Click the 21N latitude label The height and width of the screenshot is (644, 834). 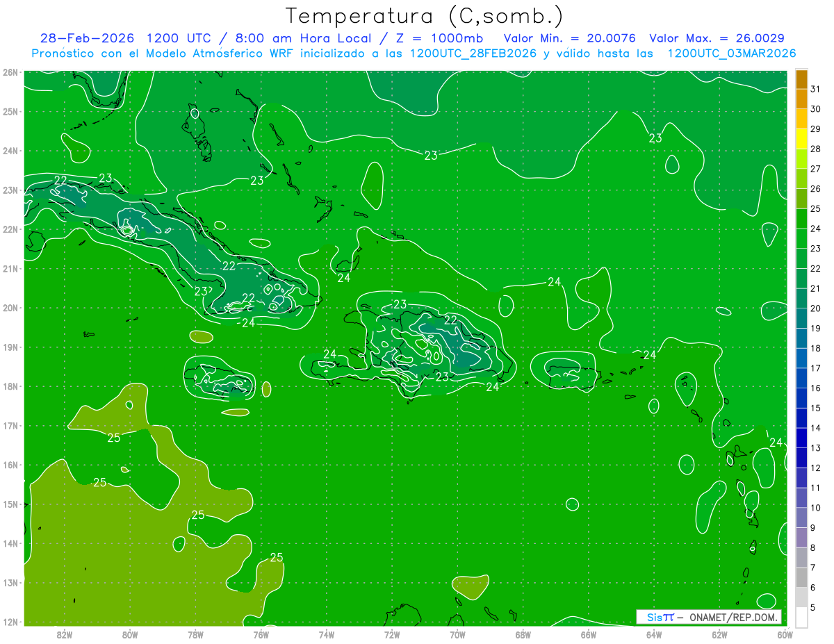[10, 268]
